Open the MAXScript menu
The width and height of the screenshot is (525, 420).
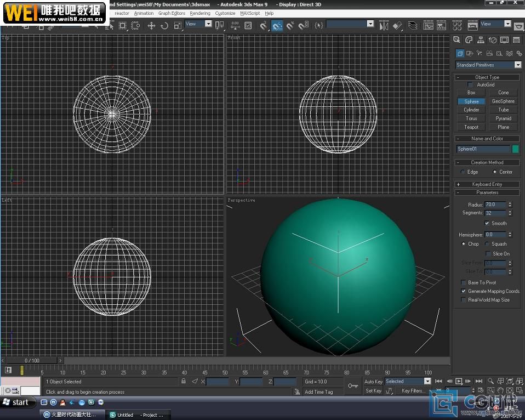tap(250, 13)
